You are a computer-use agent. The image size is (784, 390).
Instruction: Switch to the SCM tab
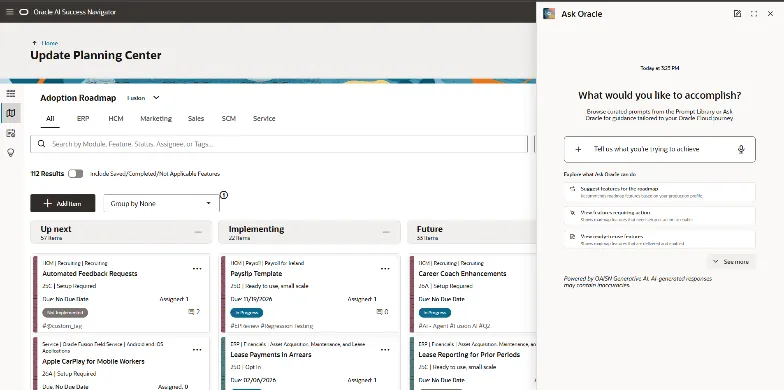click(x=228, y=118)
